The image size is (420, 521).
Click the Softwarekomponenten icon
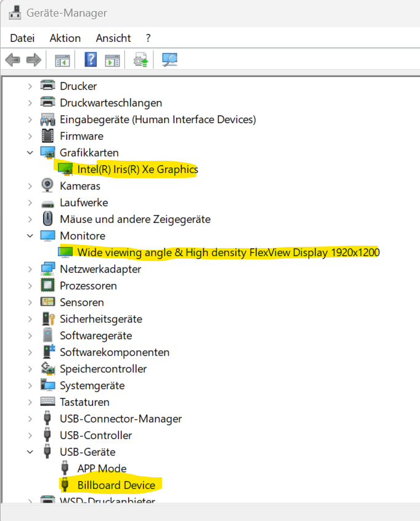pyautogui.click(x=49, y=352)
